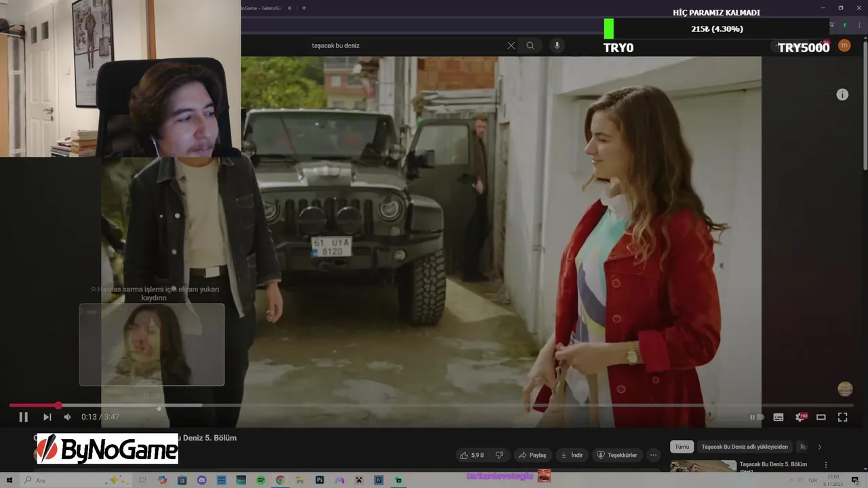Viewport: 868px width, 488px height.
Task: Pause the YouTube video
Action: pos(23,417)
